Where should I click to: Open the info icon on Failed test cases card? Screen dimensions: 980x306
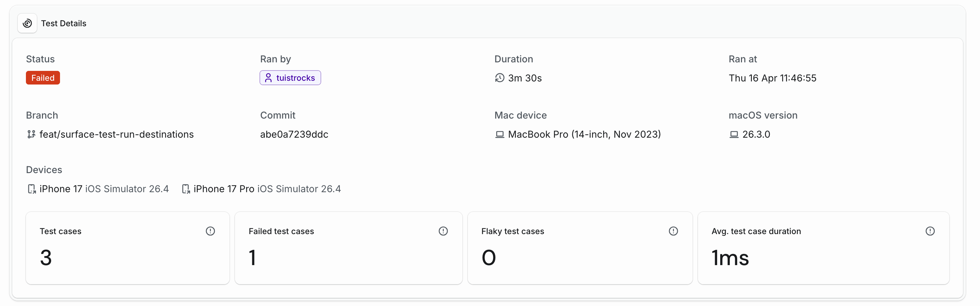pyautogui.click(x=443, y=231)
